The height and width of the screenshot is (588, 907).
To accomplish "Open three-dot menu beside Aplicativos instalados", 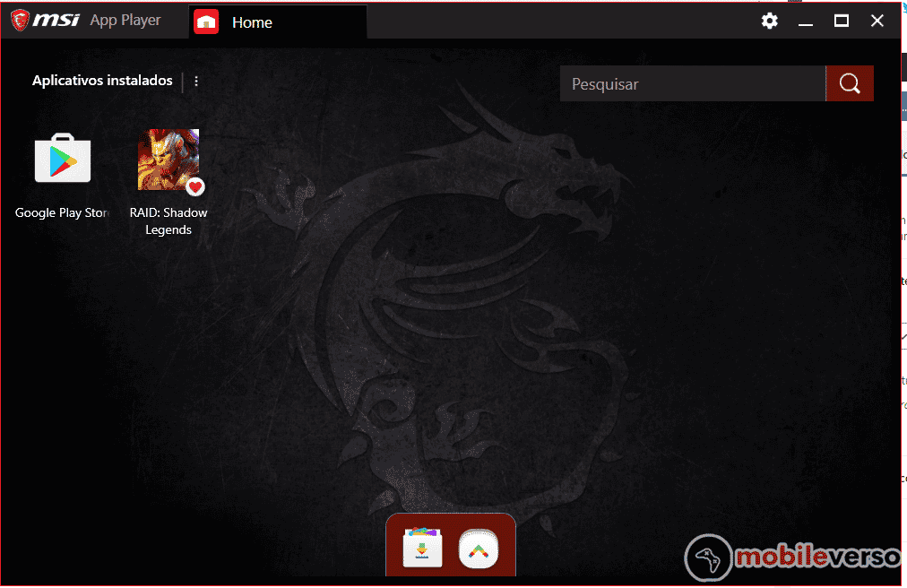I will pyautogui.click(x=196, y=82).
